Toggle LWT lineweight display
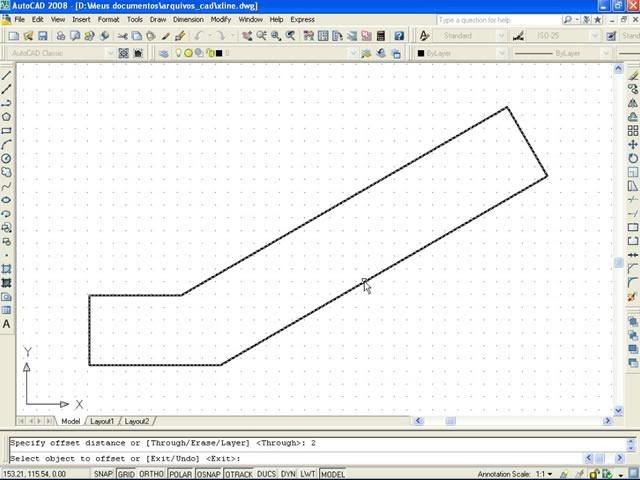Image resolution: width=640 pixels, height=480 pixels. coord(307,474)
